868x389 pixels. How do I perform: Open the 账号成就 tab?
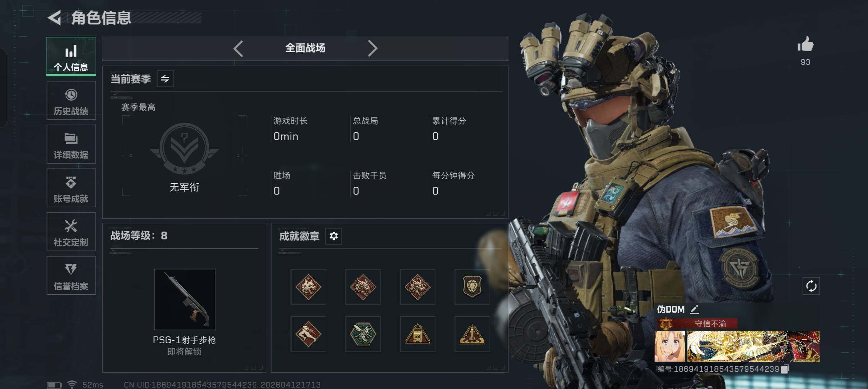[x=71, y=188]
